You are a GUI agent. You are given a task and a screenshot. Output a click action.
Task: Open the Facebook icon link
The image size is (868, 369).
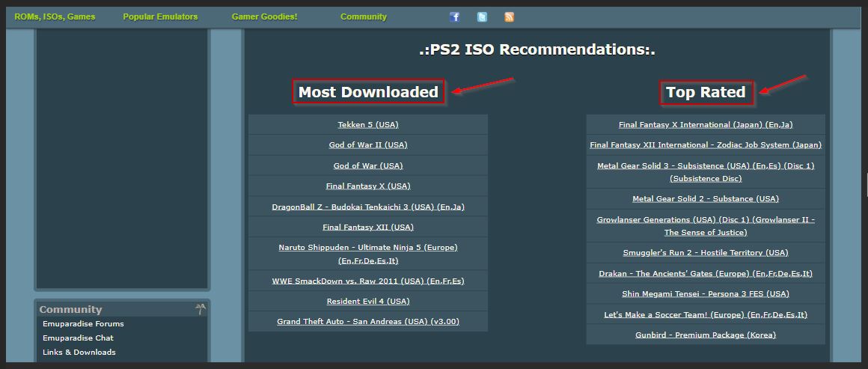pos(454,16)
